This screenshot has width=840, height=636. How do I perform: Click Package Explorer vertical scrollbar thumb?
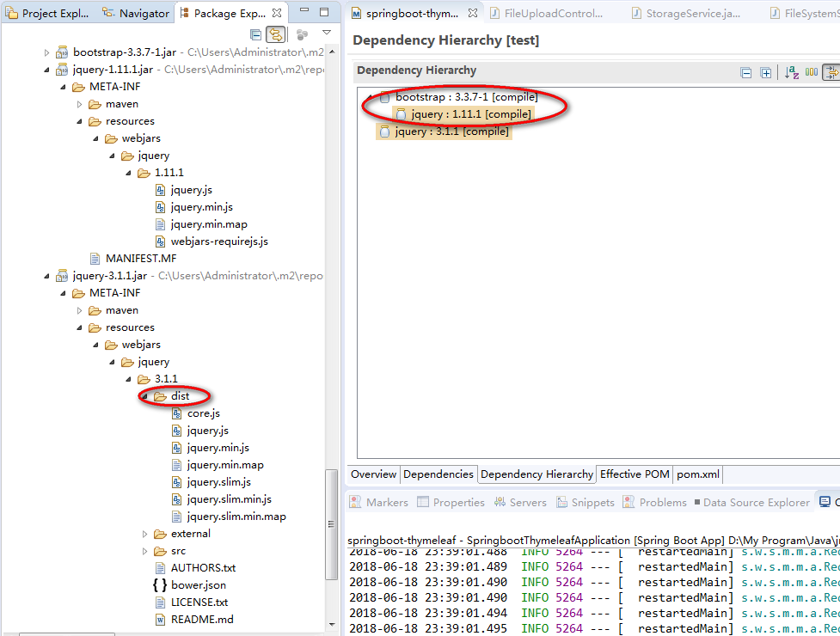332,524
